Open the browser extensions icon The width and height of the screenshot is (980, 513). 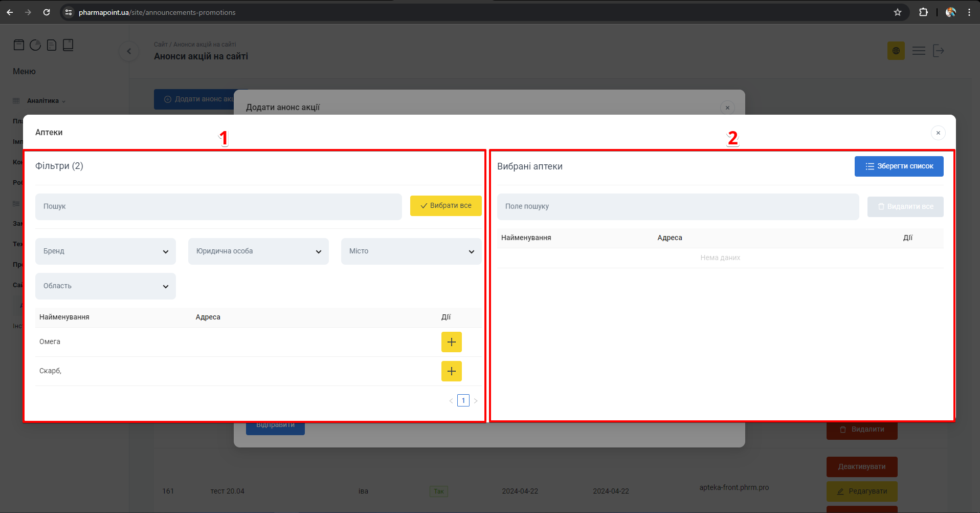(x=923, y=12)
